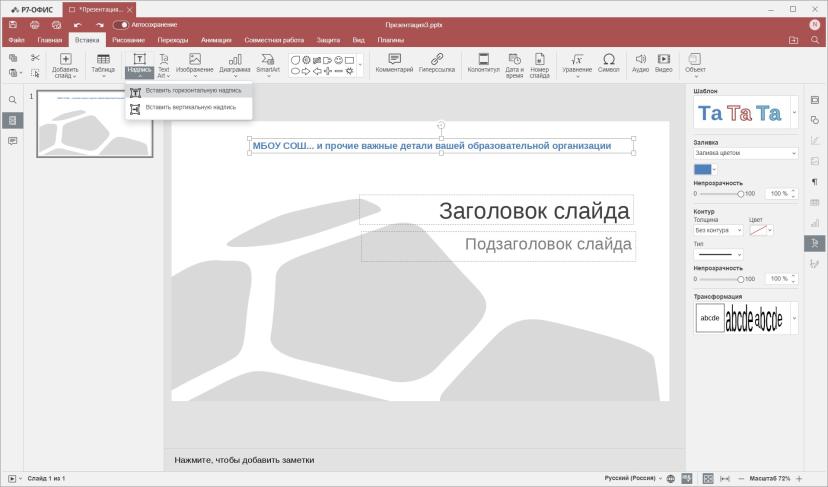Image resolution: width=828 pixels, height=487 pixels.
Task: Redo the last action
Action: click(100, 25)
